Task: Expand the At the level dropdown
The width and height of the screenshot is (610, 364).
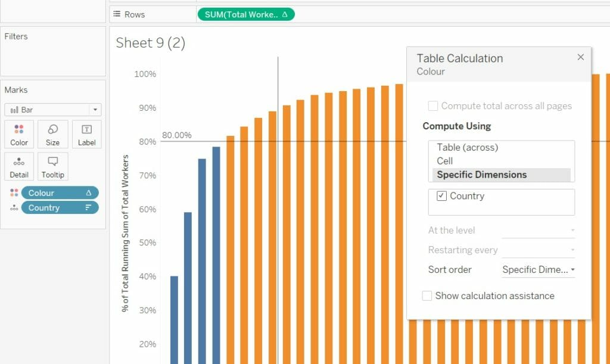Action: pyautogui.click(x=539, y=231)
